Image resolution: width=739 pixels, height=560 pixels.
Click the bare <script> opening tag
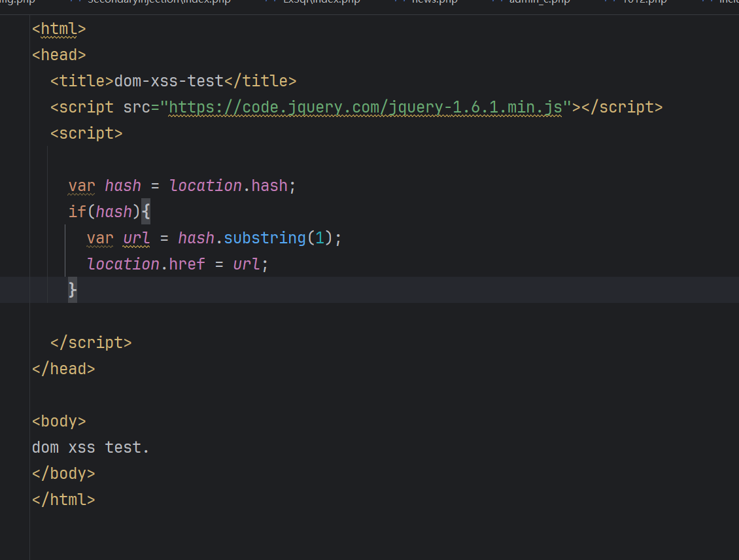pos(86,133)
